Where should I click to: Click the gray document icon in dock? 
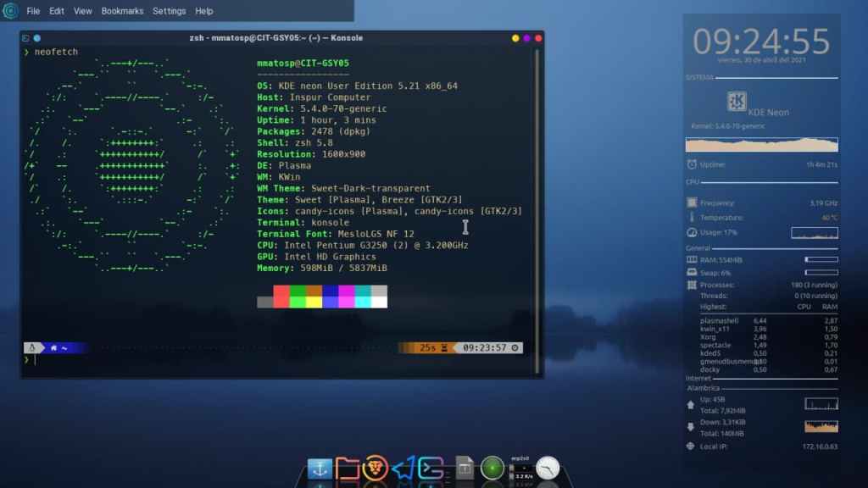coord(464,468)
